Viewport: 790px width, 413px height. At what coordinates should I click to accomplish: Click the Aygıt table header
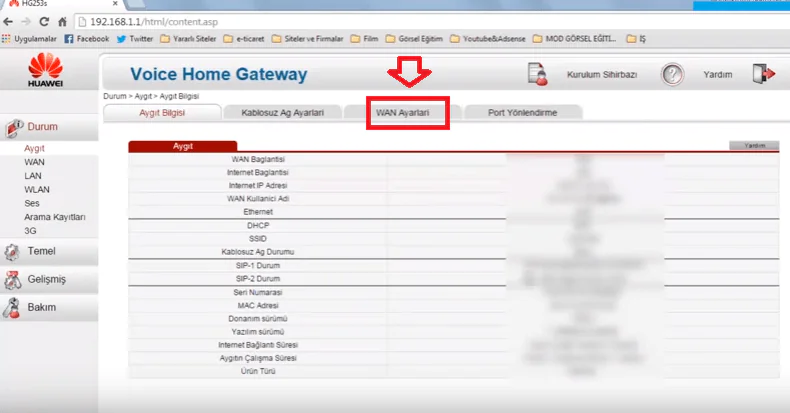[x=183, y=146]
